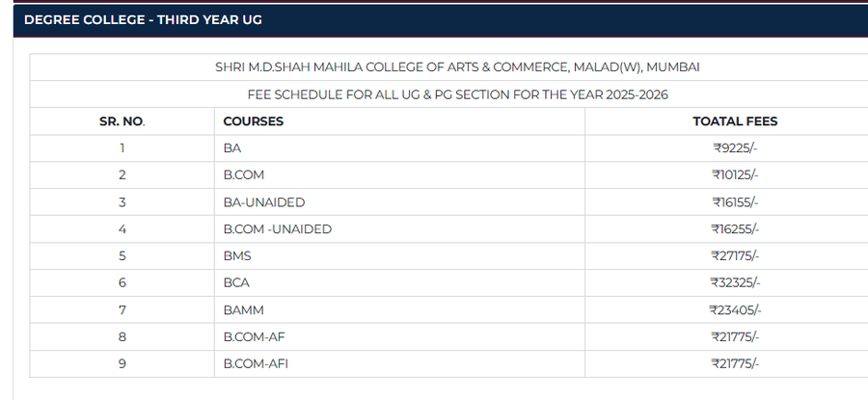Select the BMS course row label
This screenshot has height=400, width=868.
coord(237,256)
